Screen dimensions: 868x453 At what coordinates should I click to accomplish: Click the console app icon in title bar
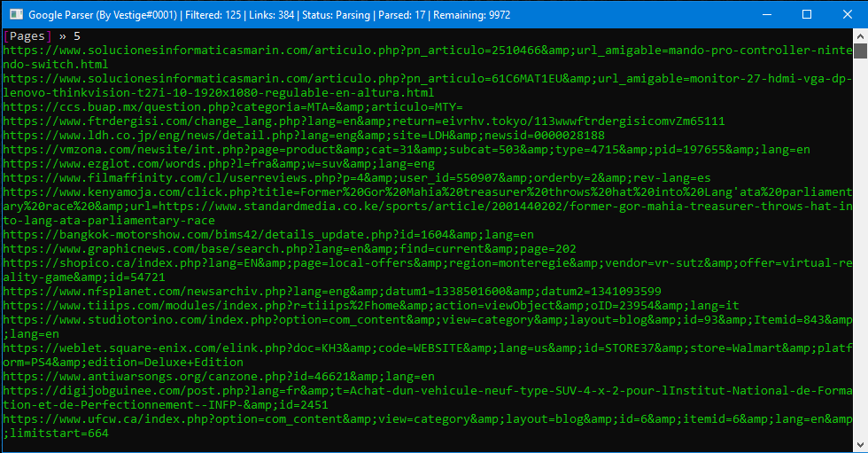pyautogui.click(x=16, y=14)
